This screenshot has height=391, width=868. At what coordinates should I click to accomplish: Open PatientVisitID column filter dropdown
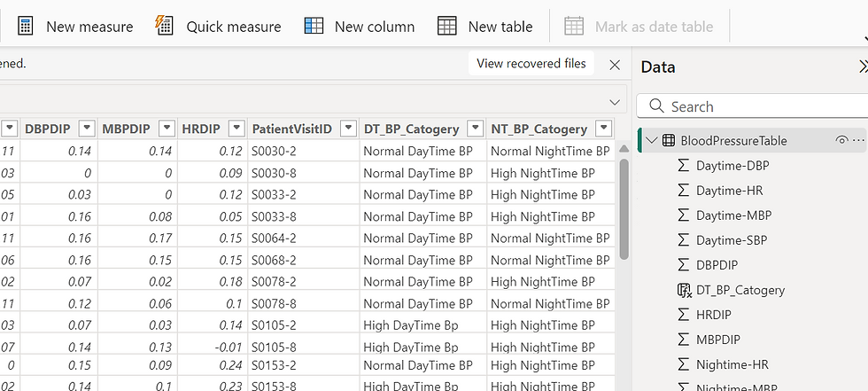coord(348,129)
